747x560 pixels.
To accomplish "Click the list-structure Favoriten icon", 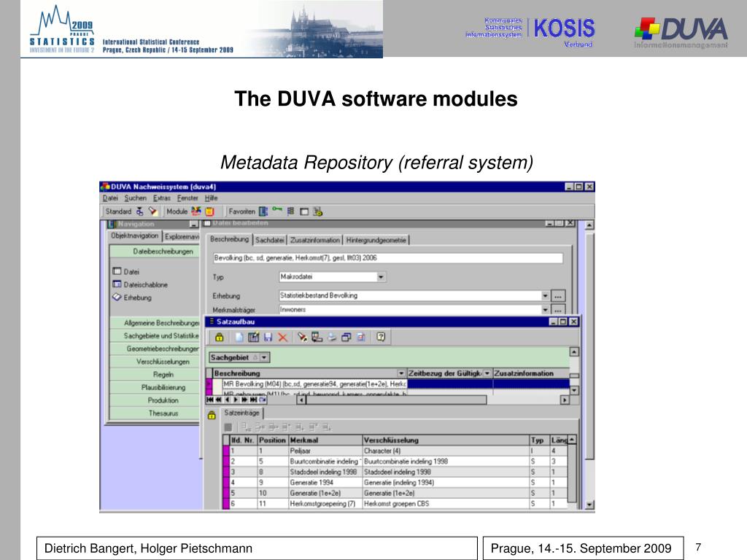I will tap(290, 211).
